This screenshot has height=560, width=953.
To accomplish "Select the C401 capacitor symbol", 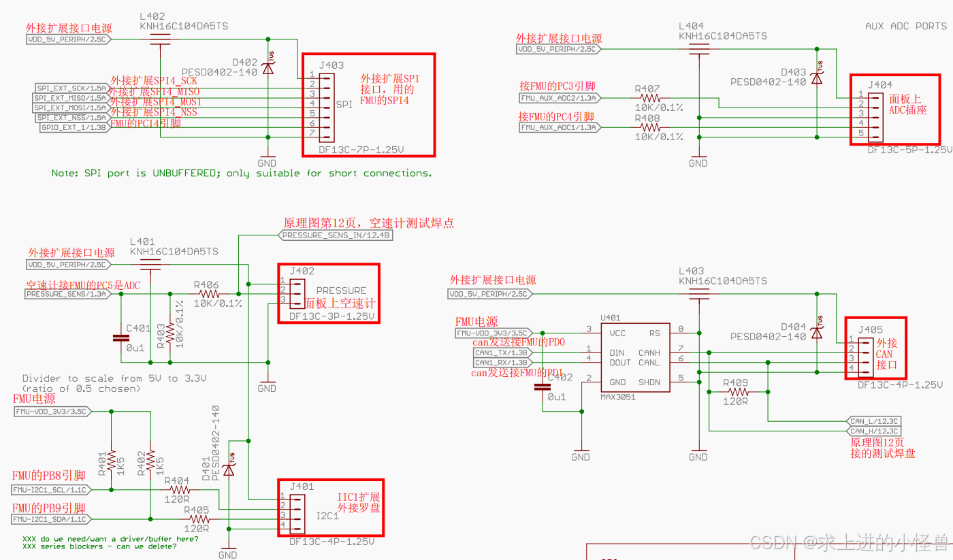I will coord(120,337).
